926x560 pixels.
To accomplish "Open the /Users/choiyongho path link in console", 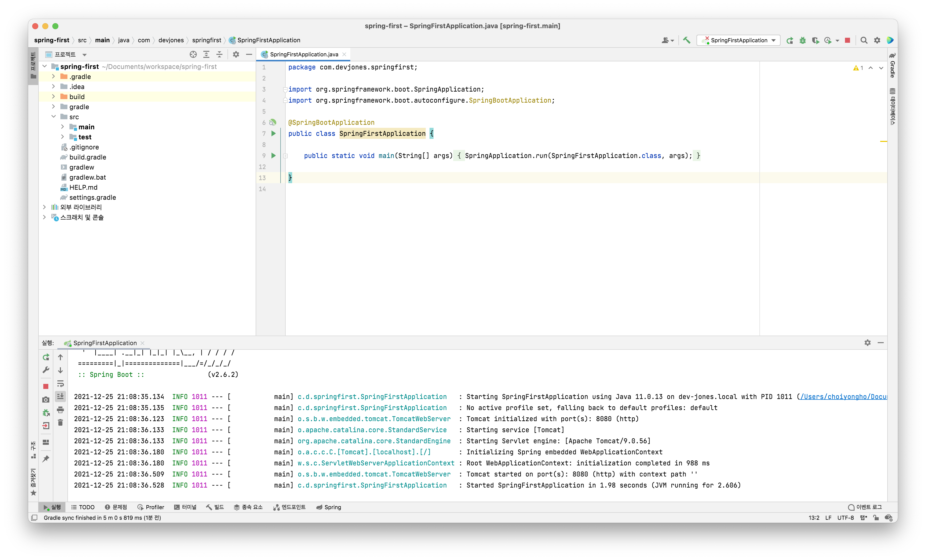I will point(843,396).
